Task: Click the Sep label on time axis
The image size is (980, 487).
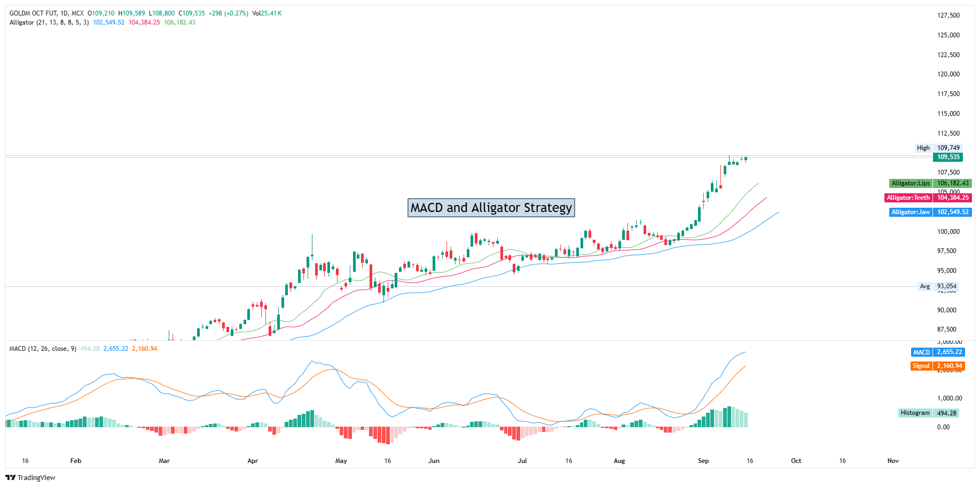Action: click(x=703, y=461)
